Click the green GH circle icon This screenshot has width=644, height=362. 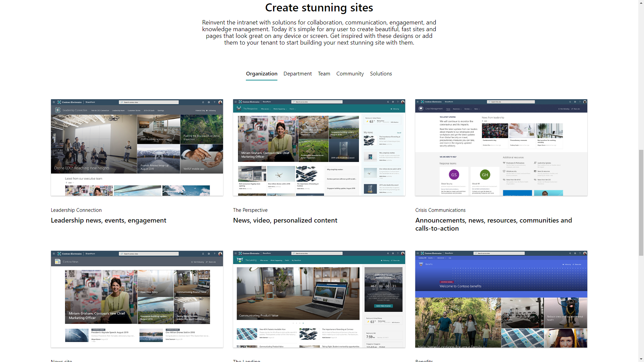tap(485, 175)
